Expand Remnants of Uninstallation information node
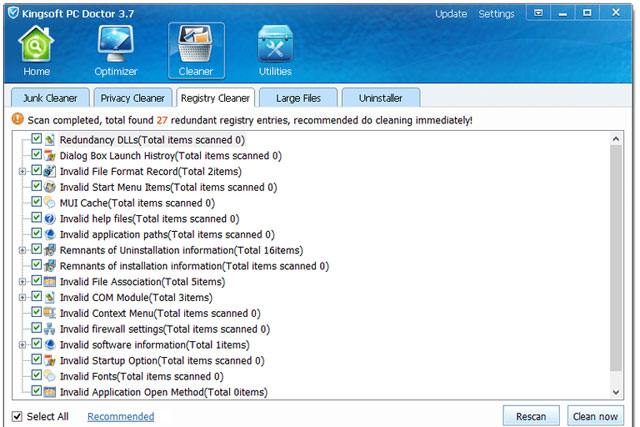 point(22,250)
